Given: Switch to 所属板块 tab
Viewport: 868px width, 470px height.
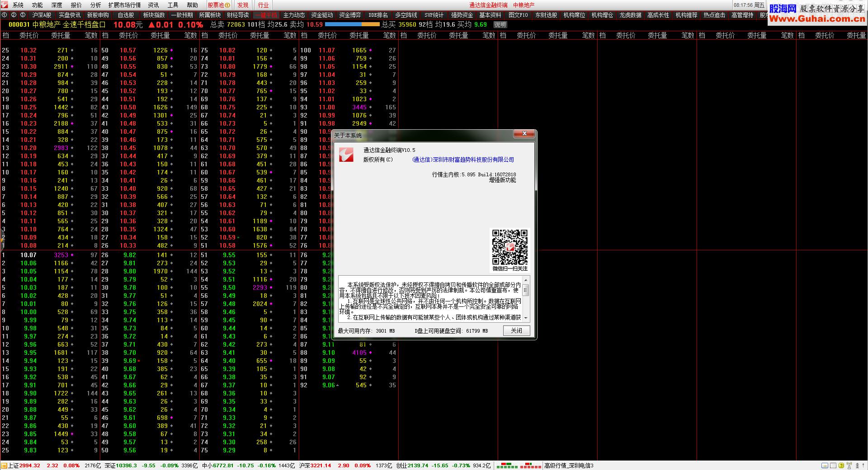Looking at the screenshot, I should pos(210,15).
